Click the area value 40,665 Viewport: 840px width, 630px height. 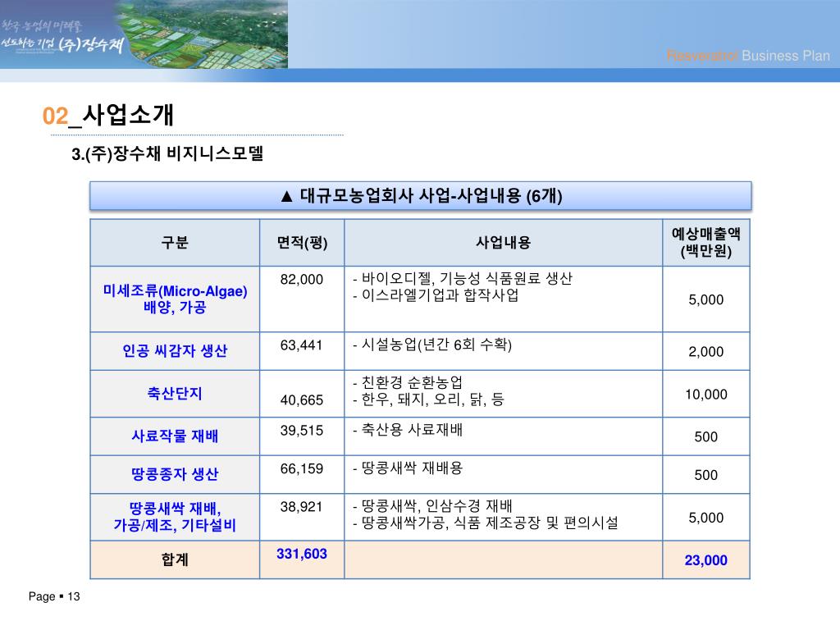[302, 400]
